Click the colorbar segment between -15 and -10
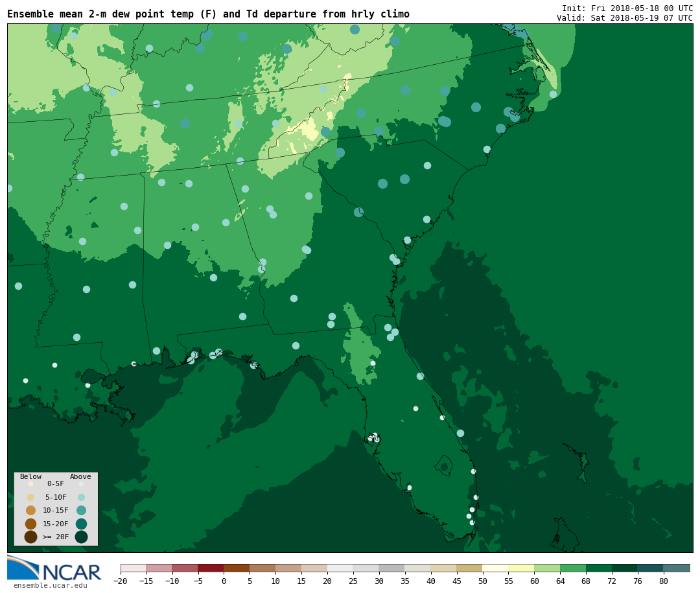 [159, 568]
